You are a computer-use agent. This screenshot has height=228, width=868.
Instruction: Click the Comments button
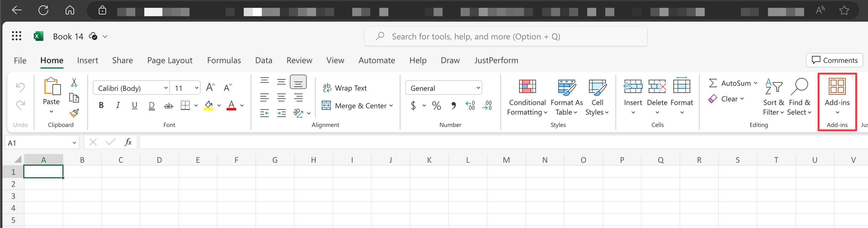coord(834,60)
